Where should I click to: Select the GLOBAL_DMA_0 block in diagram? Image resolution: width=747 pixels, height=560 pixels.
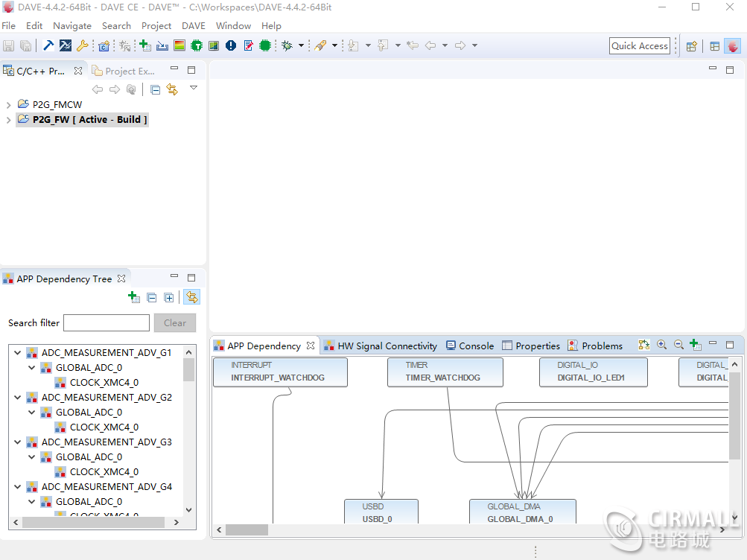coord(521,513)
